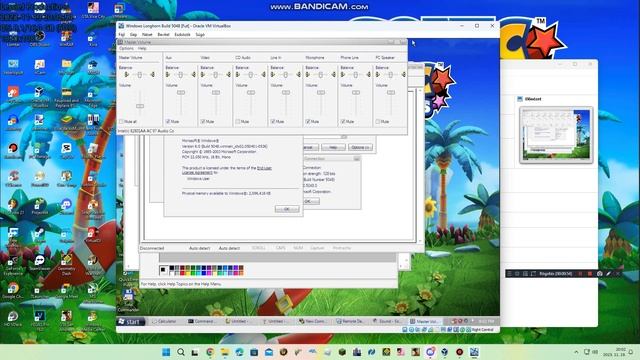The height and width of the screenshot is (360, 640).
Task: Open VirtualBox Súgó menu
Action: [x=200, y=35]
